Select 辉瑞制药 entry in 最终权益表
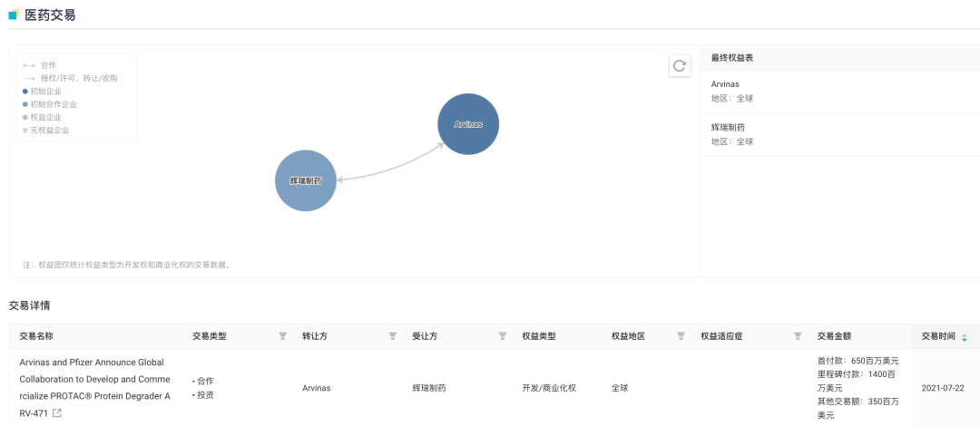This screenshot has width=980, height=426. coord(840,134)
